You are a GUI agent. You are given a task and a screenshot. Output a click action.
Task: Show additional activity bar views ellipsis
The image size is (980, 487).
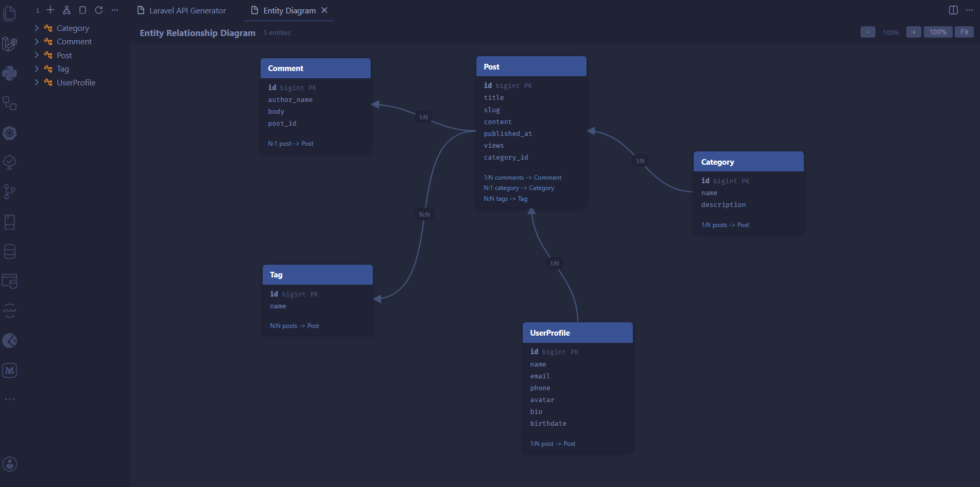point(9,399)
